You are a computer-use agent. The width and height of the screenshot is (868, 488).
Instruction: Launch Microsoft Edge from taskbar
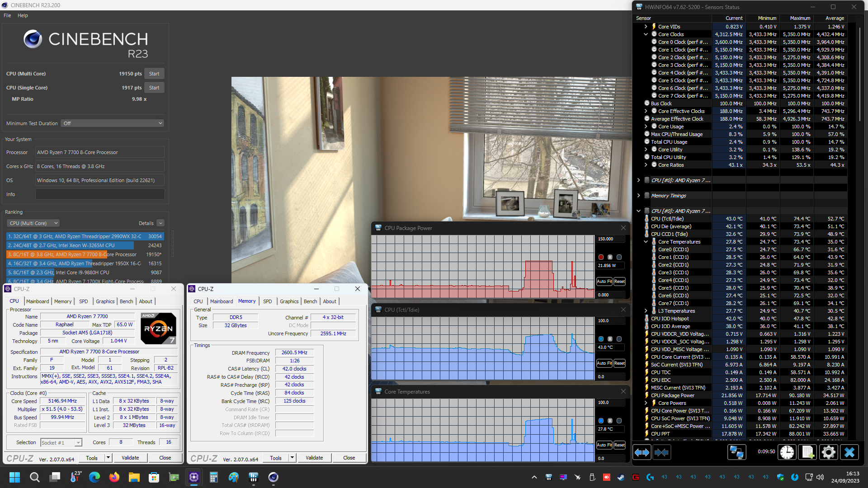[94, 477]
